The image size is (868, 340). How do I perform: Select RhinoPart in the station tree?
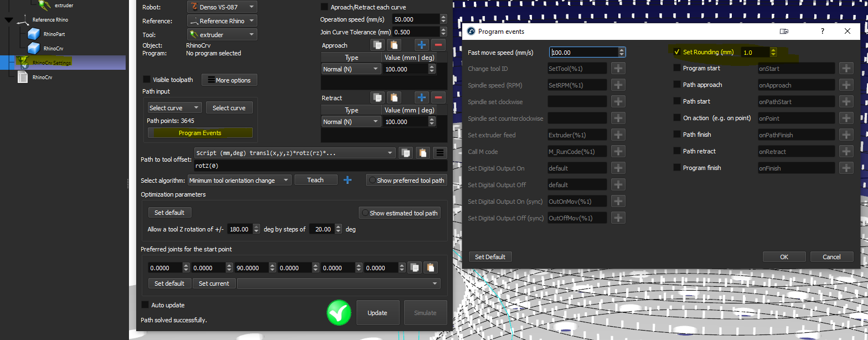click(54, 34)
